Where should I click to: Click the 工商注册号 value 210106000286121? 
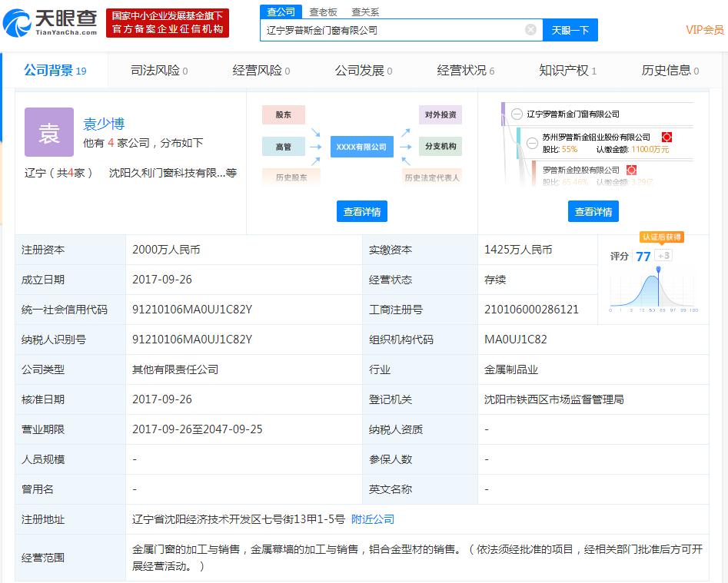coord(532,310)
